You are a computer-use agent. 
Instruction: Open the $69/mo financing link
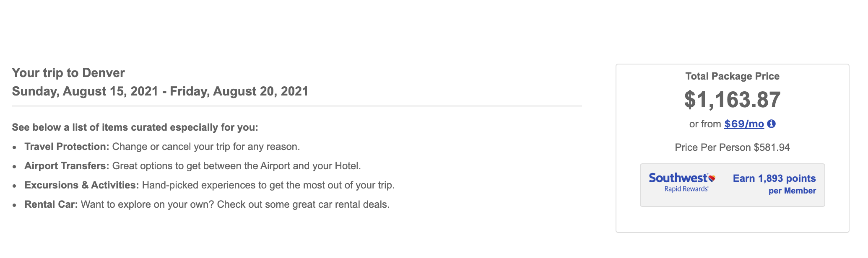(744, 124)
